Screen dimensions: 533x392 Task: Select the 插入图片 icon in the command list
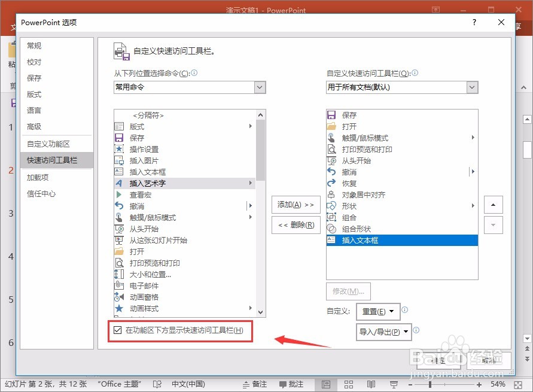[x=119, y=160]
